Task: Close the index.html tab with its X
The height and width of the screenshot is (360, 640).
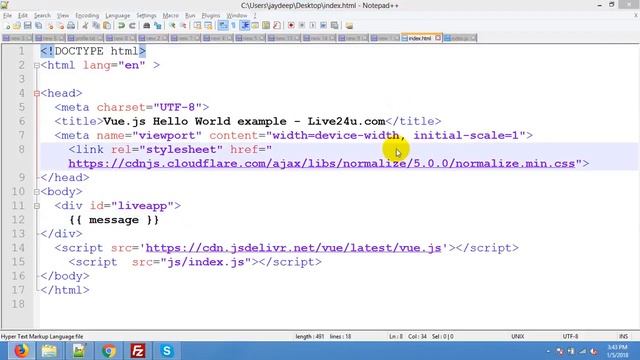Action: 438,38
